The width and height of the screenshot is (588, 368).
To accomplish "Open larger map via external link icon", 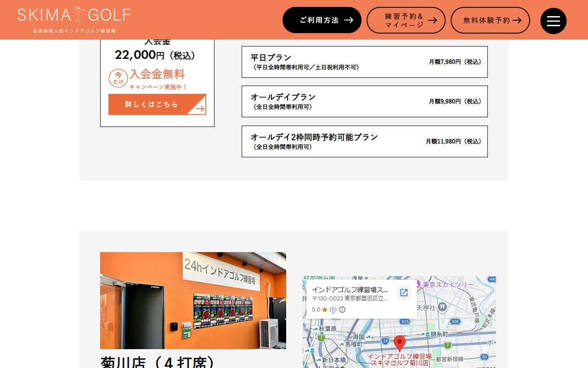I will click(x=404, y=293).
